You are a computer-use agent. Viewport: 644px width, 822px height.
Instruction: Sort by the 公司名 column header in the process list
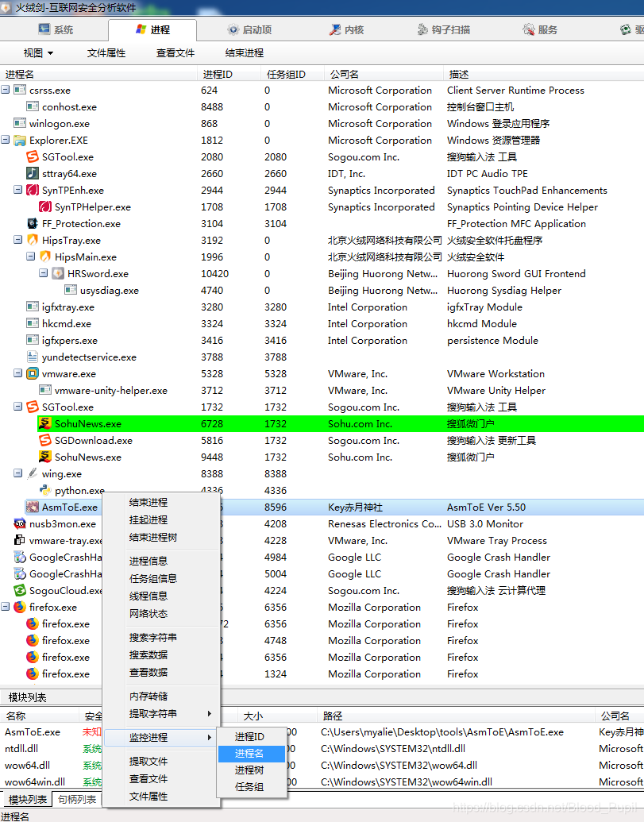pyautogui.click(x=383, y=74)
